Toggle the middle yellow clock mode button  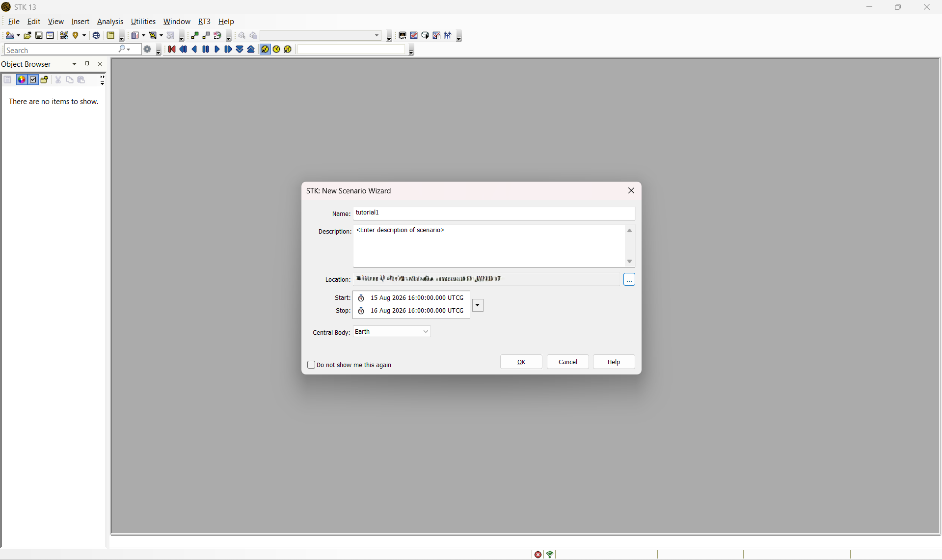pos(276,49)
